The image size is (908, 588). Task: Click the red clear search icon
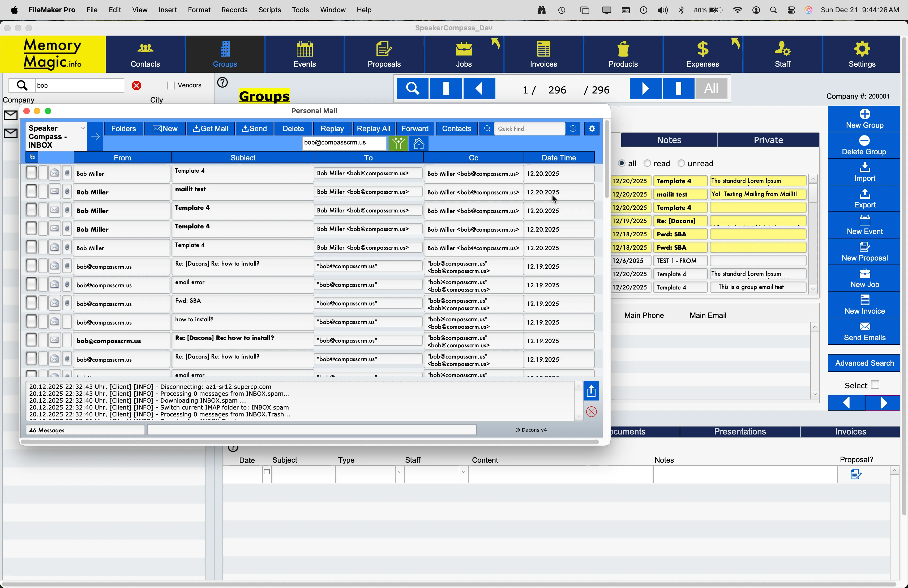coord(136,86)
